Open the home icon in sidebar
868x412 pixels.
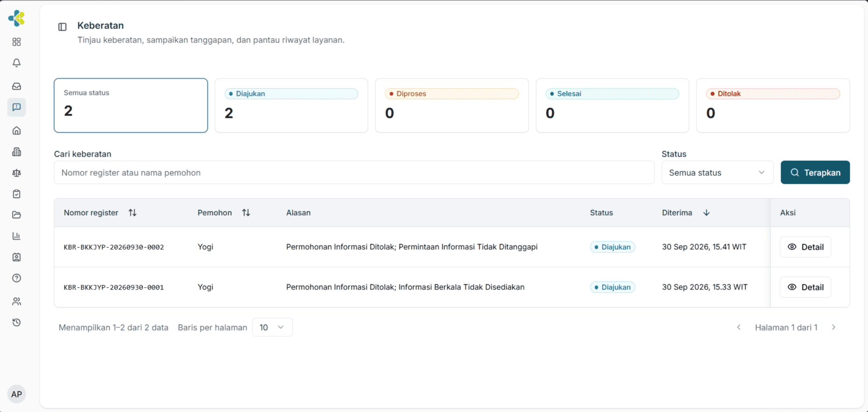click(16, 130)
